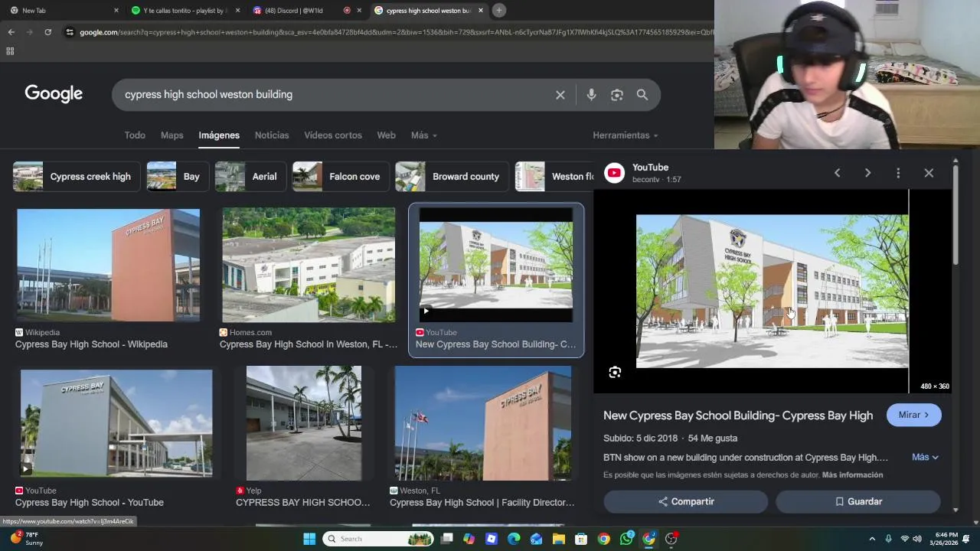
Task: Open the apps grid in the bookmarks bar
Action: click(x=10, y=51)
